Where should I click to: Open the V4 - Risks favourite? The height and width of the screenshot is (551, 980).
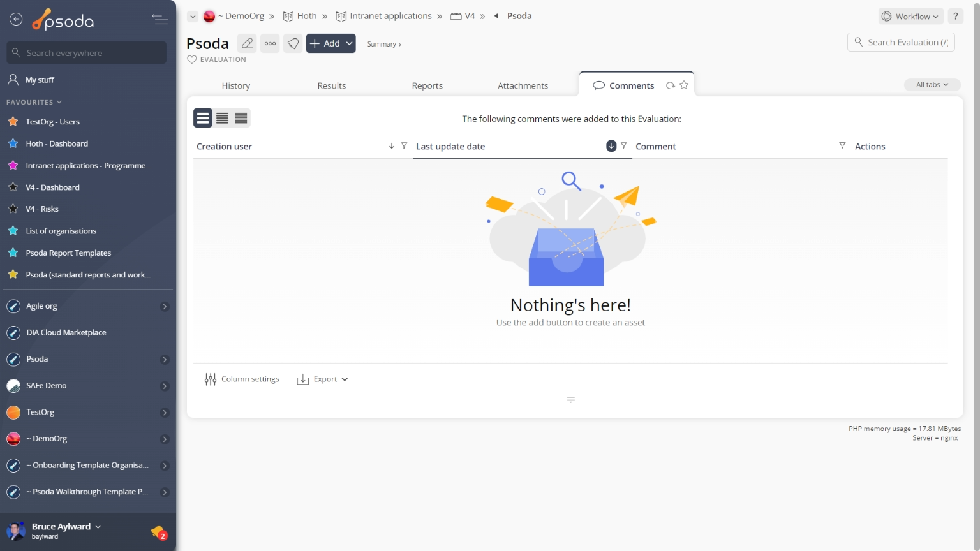[42, 209]
